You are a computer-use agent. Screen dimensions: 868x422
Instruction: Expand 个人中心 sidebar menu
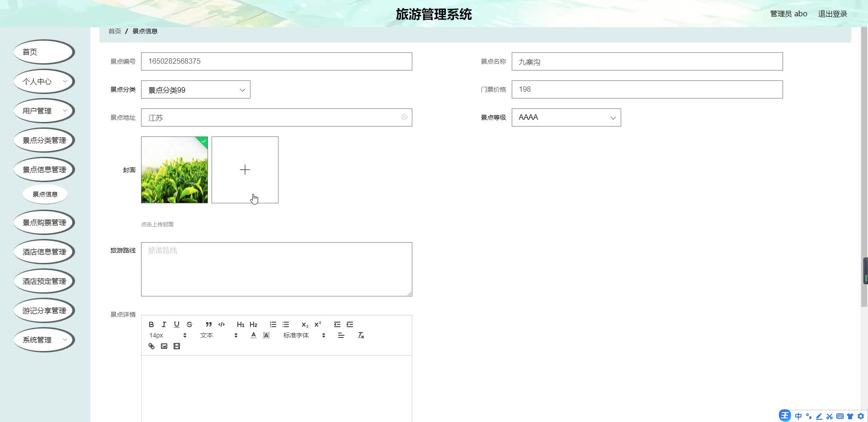click(x=44, y=81)
